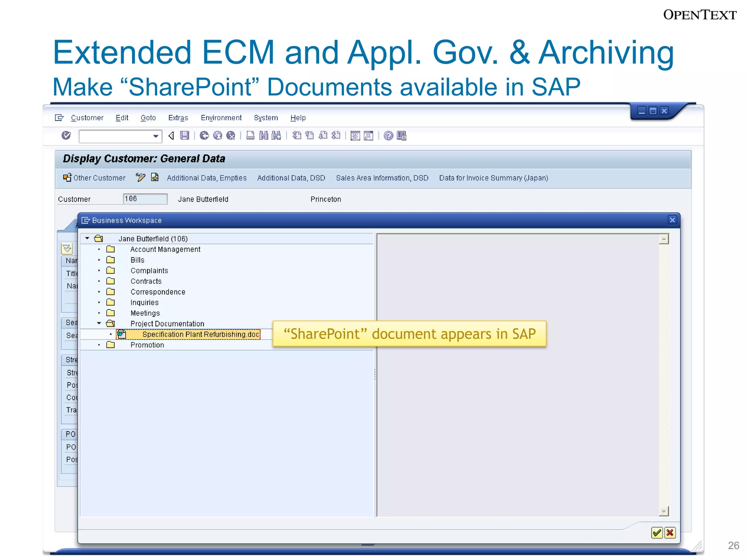747x560 pixels.
Task: Open the Goto menu
Action: pos(148,118)
